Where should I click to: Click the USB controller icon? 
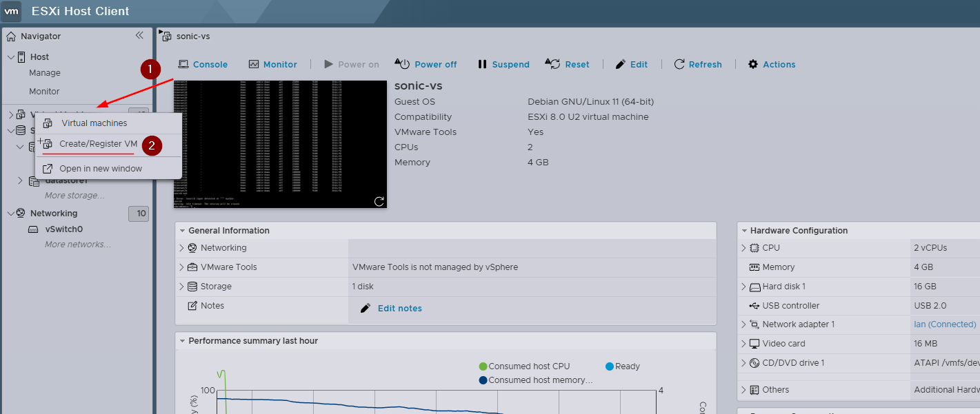tap(754, 306)
